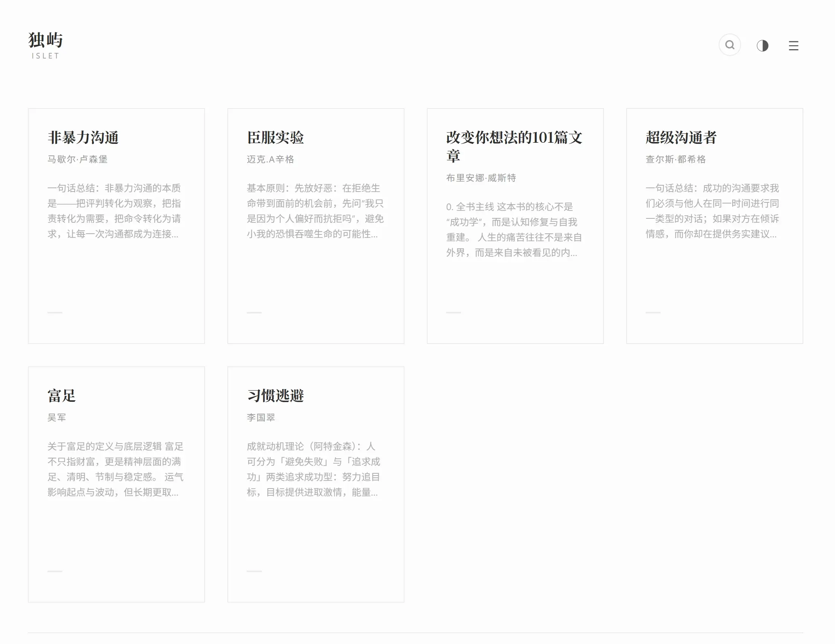
Task: Open the search icon in header
Action: click(x=730, y=45)
